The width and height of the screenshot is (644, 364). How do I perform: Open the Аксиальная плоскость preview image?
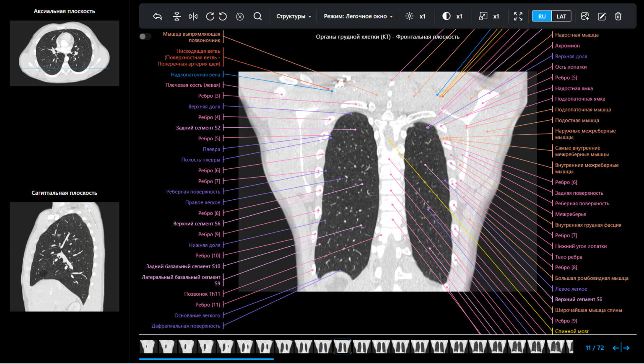tap(64, 53)
